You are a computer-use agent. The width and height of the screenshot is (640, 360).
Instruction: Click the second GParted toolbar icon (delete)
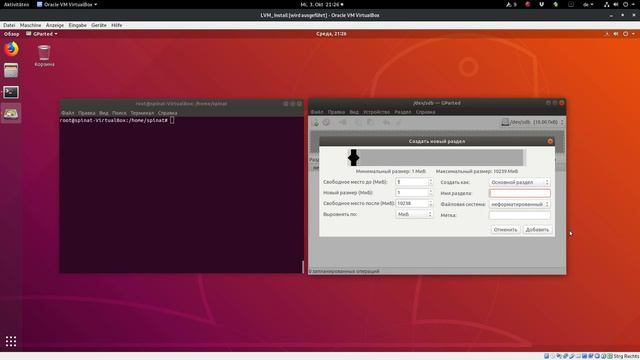point(327,122)
